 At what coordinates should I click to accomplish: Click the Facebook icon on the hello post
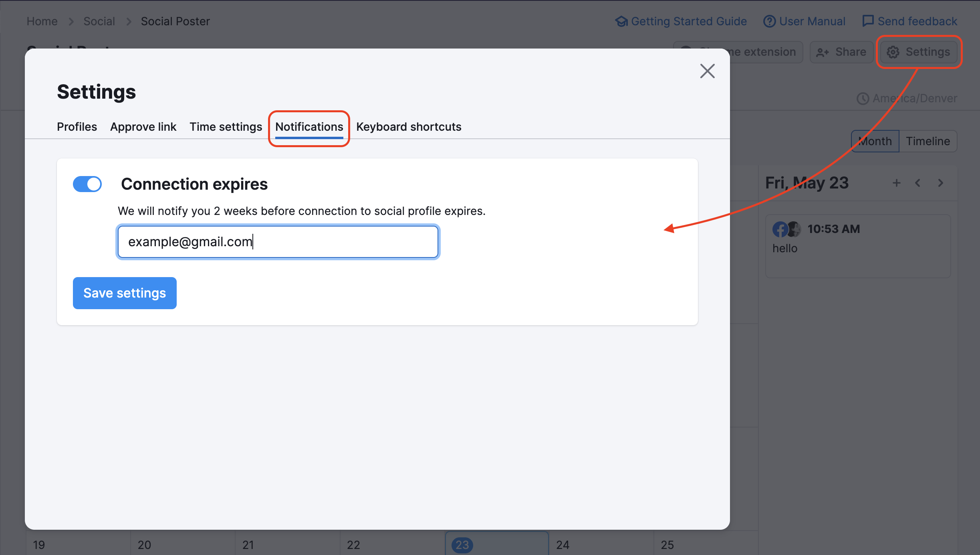coord(780,229)
